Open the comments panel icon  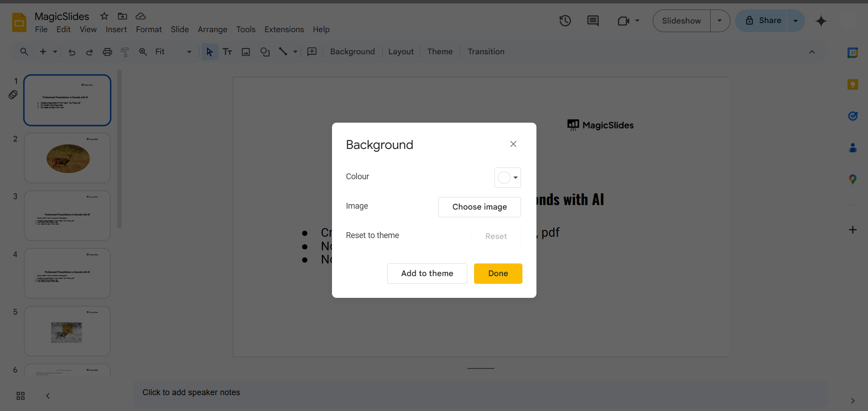[593, 21]
